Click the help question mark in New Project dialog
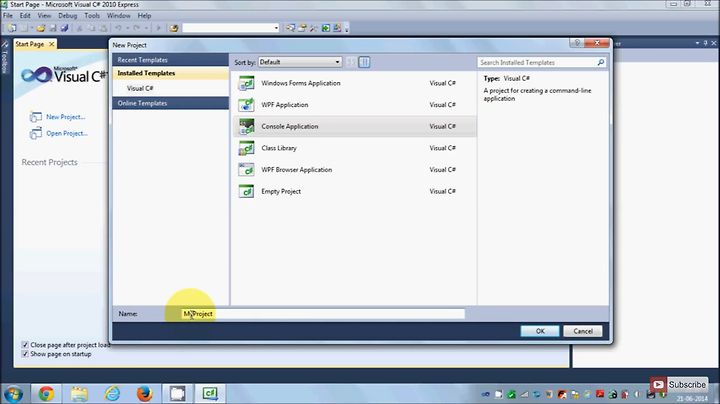The height and width of the screenshot is (404, 720). pyautogui.click(x=577, y=43)
